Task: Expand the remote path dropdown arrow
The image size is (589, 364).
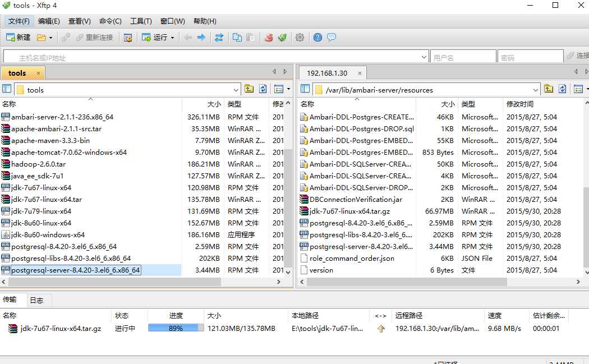Action: [x=535, y=90]
